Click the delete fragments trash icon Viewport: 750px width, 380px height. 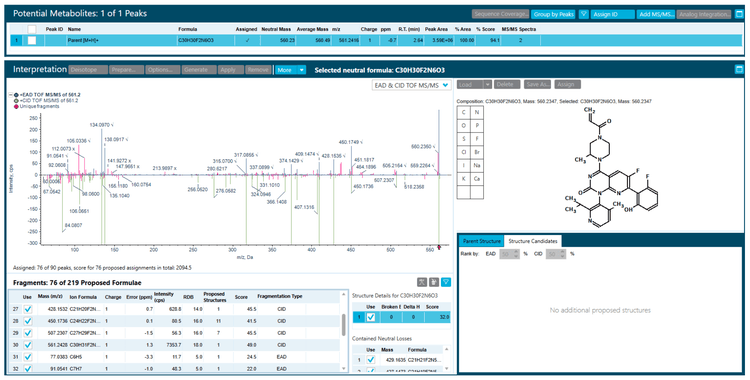[x=434, y=282]
